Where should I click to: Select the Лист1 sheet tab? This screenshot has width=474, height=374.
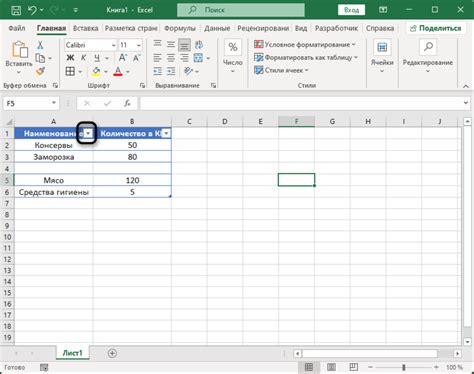[x=72, y=353]
